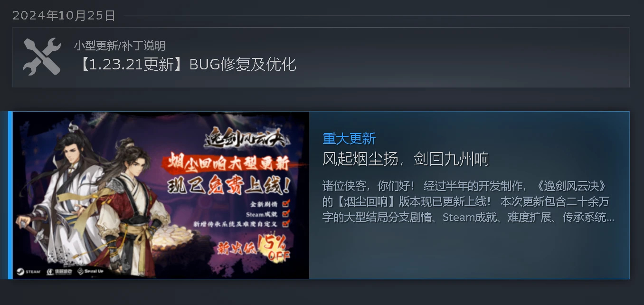644x305 pixels.
Task: Click the 15% OFF discount badge
Action: (275, 248)
